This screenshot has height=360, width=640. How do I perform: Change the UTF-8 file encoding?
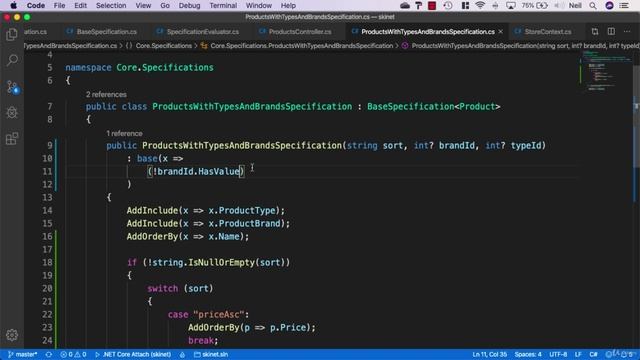(558, 354)
